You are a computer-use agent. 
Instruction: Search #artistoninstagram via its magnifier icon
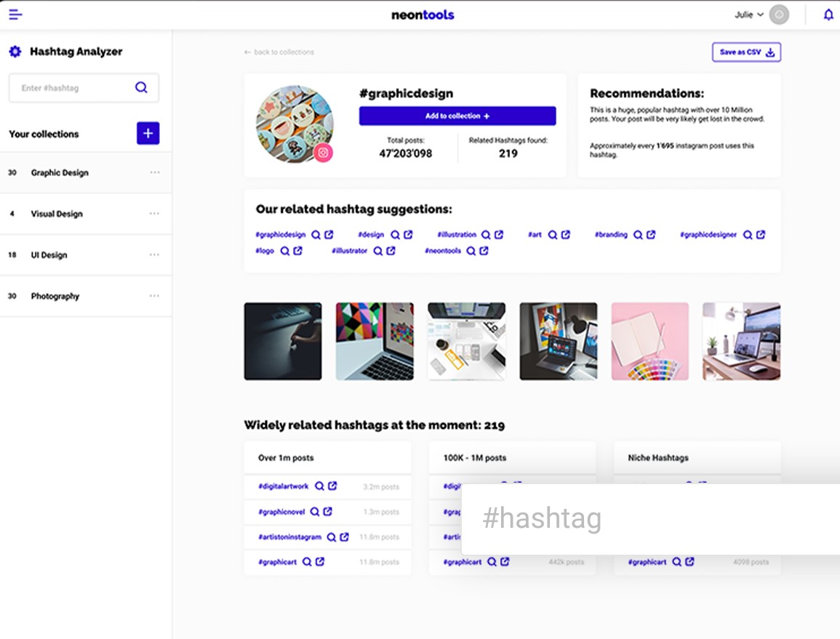coord(332,536)
